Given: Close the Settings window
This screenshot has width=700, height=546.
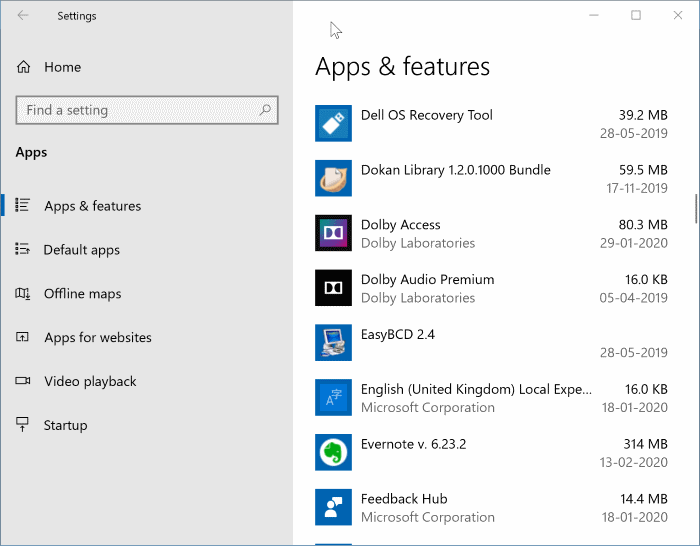Looking at the screenshot, I should (678, 15).
